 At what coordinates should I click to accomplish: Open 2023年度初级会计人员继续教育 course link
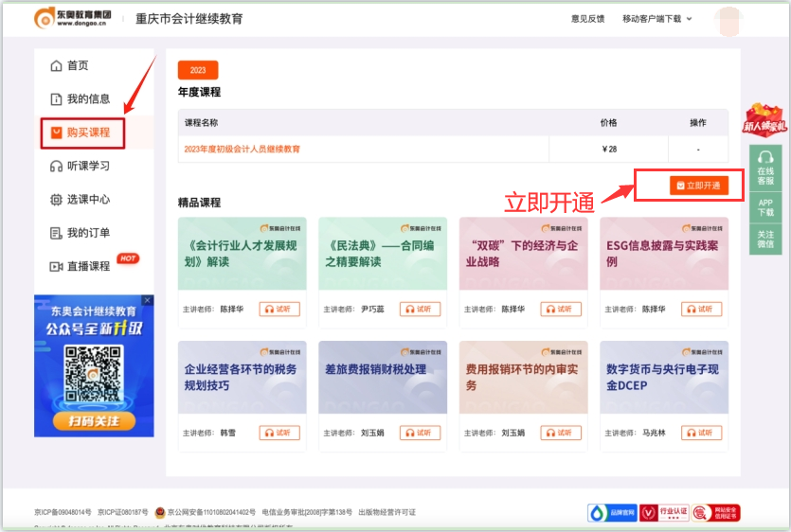pyautogui.click(x=243, y=150)
